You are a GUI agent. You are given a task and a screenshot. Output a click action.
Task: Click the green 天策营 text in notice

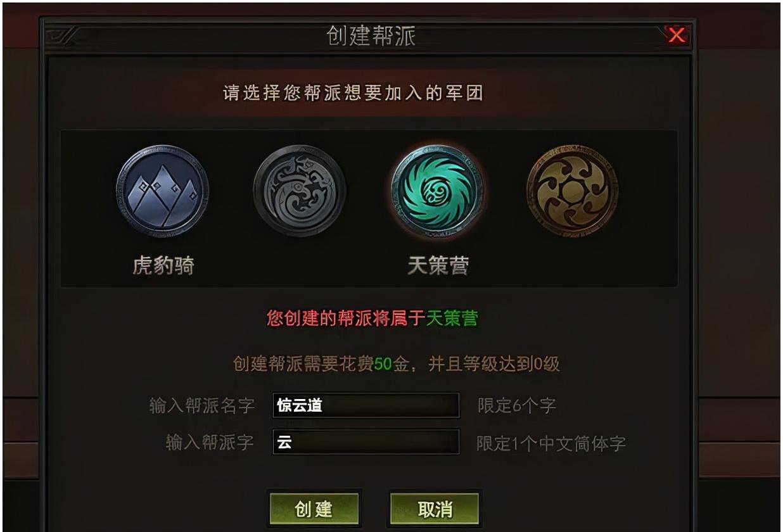click(452, 319)
